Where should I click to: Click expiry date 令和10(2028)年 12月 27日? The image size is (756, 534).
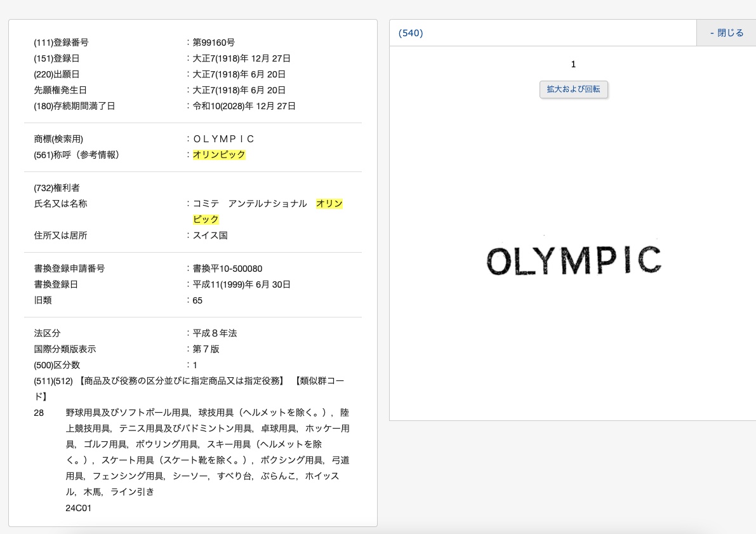pyautogui.click(x=244, y=106)
